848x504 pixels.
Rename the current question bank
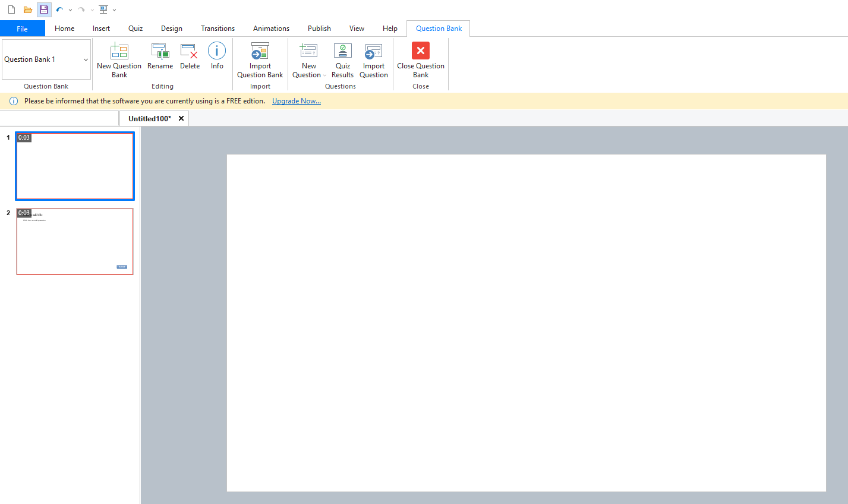click(x=160, y=56)
